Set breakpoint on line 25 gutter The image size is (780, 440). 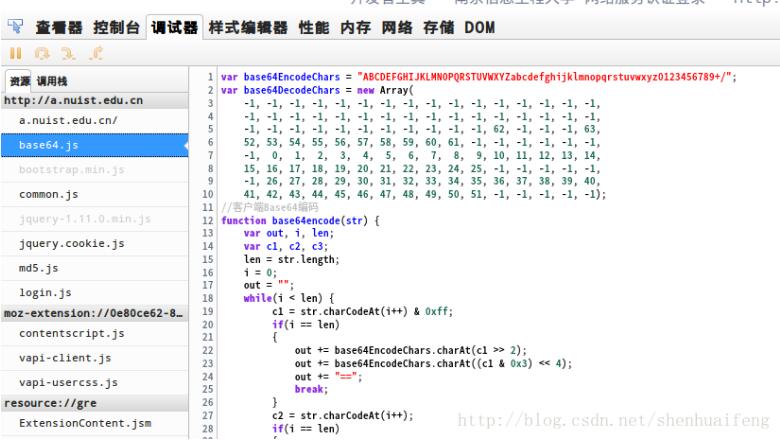(x=208, y=389)
